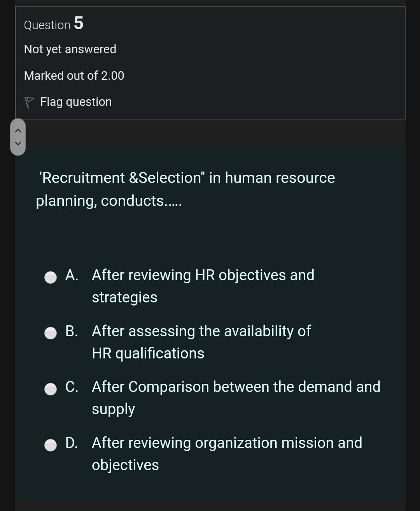
Task: Collapse to next question using the down arrow
Action: pos(18,144)
